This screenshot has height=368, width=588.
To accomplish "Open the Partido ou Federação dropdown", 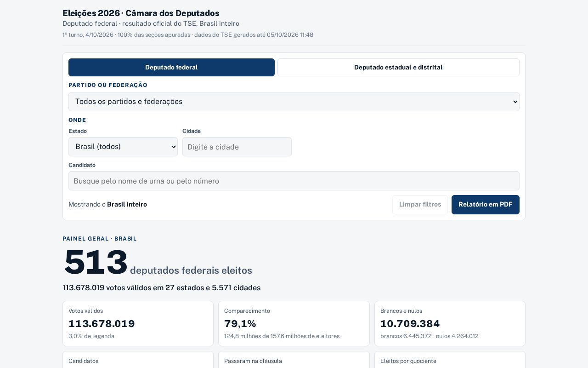I will pos(294,102).
